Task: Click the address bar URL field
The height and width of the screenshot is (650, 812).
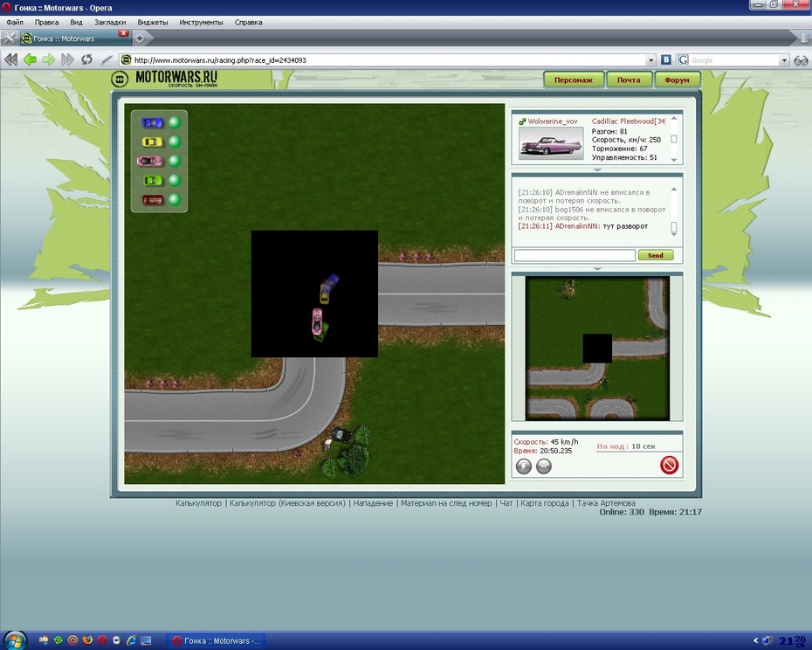Action: click(389, 60)
